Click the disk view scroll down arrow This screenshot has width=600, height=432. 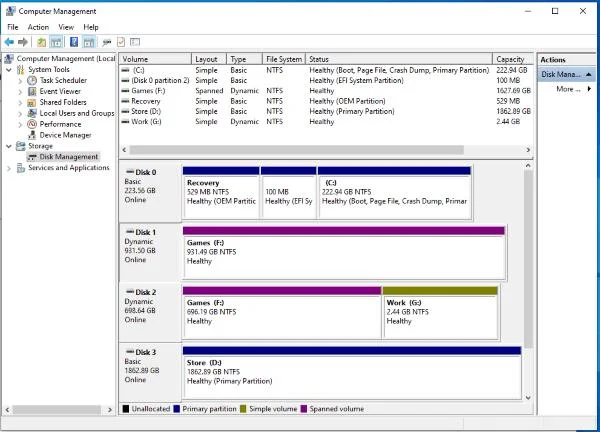pyautogui.click(x=528, y=398)
